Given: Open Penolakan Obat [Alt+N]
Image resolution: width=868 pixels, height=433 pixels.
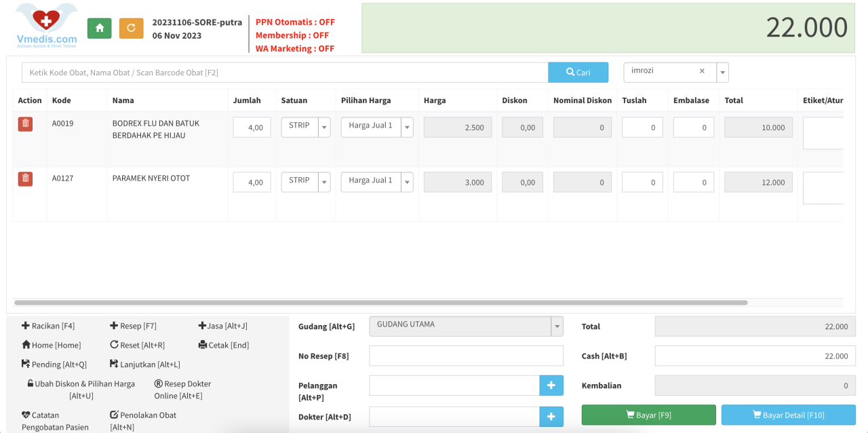Looking at the screenshot, I should [143, 421].
